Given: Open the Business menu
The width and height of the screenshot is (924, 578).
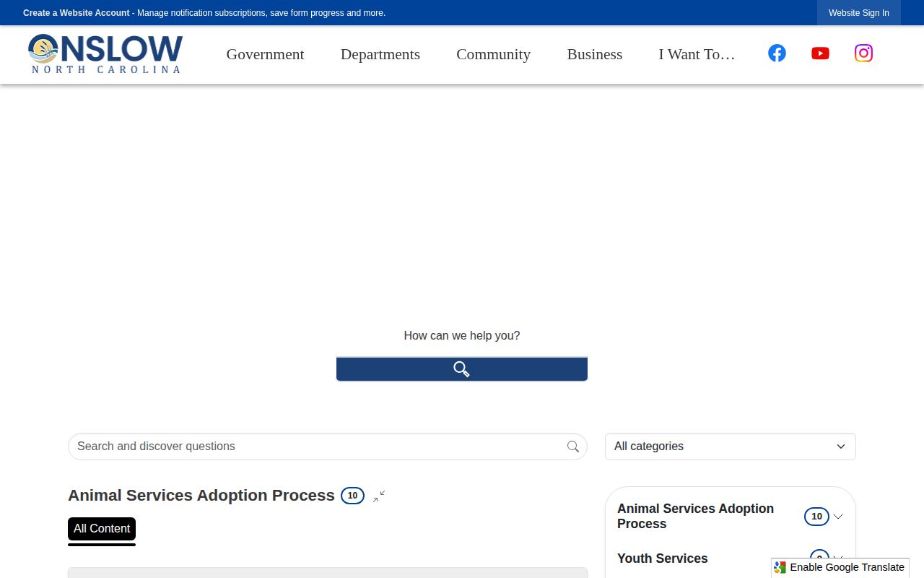Looking at the screenshot, I should pyautogui.click(x=595, y=54).
